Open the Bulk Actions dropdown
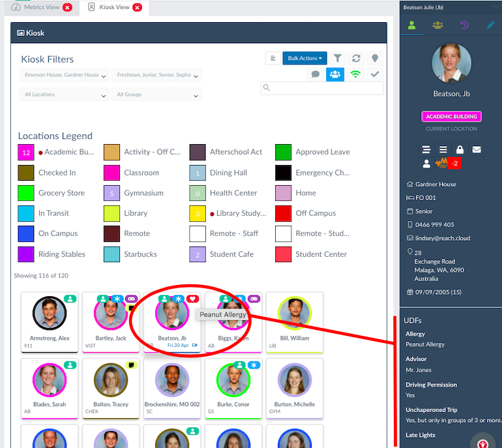 (x=304, y=58)
